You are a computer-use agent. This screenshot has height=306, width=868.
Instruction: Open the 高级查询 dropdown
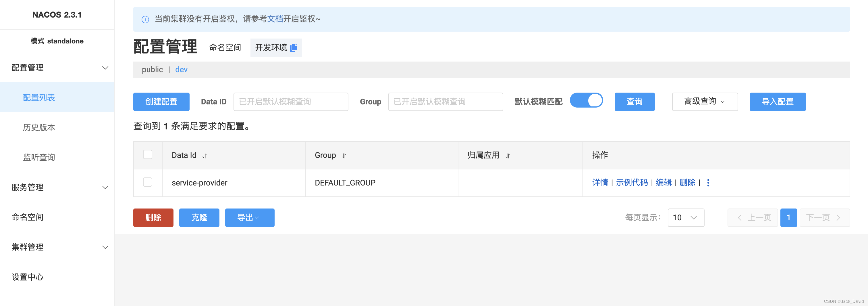(705, 102)
